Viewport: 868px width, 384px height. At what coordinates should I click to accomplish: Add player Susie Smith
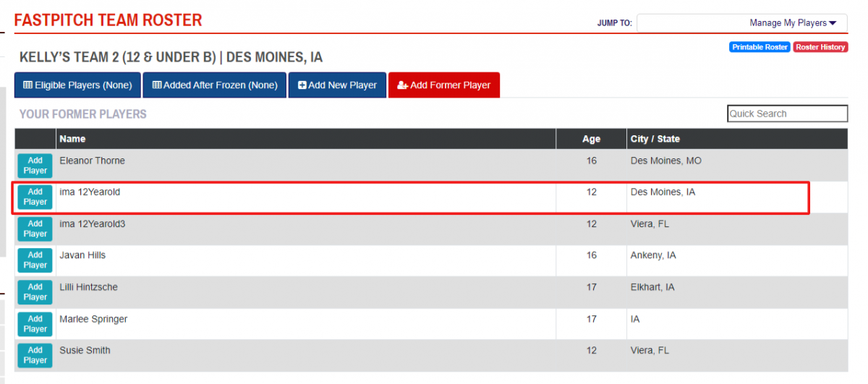[35, 355]
